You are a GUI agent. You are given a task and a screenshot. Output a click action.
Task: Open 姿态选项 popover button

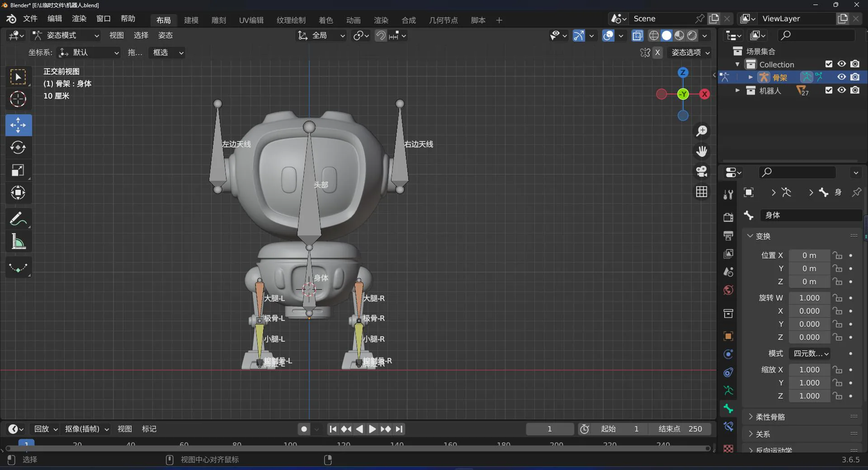tap(690, 52)
